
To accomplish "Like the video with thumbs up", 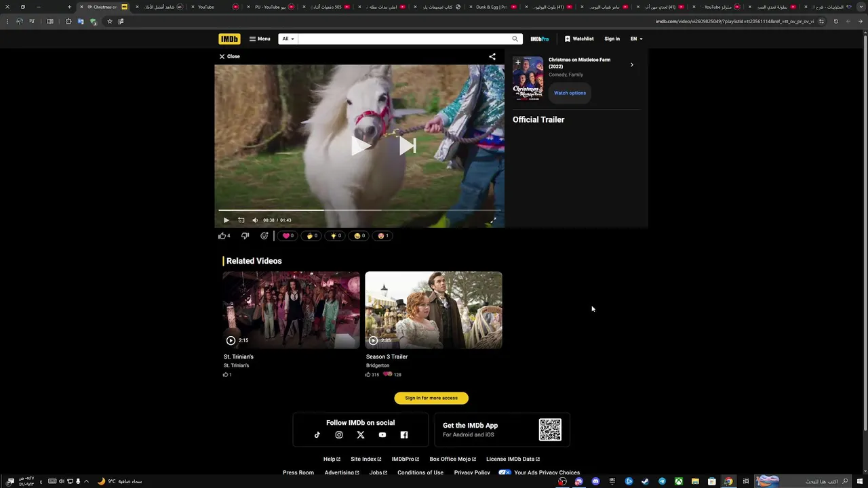I will point(224,236).
